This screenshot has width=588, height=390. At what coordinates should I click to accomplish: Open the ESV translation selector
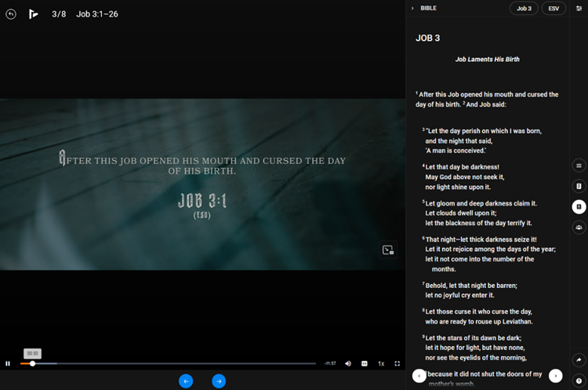(x=554, y=9)
